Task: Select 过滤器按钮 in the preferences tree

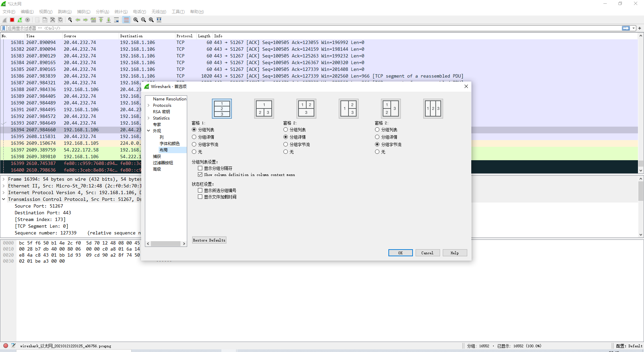Action: point(163,163)
